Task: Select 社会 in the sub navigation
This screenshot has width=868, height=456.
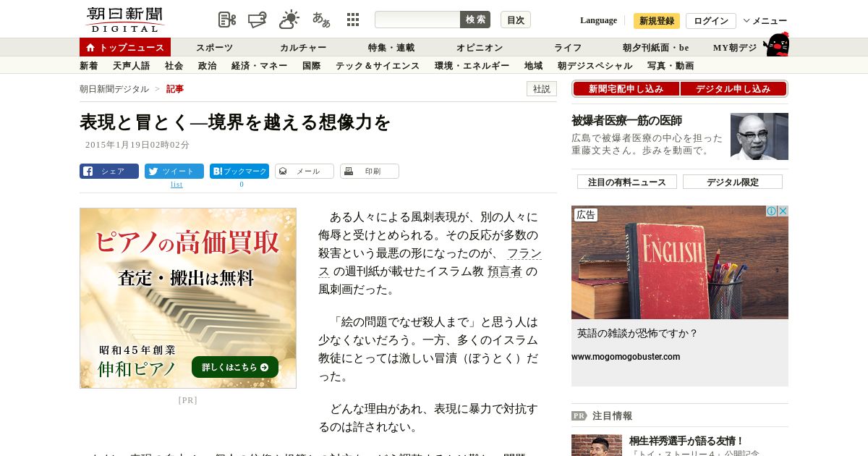Action: tap(174, 66)
